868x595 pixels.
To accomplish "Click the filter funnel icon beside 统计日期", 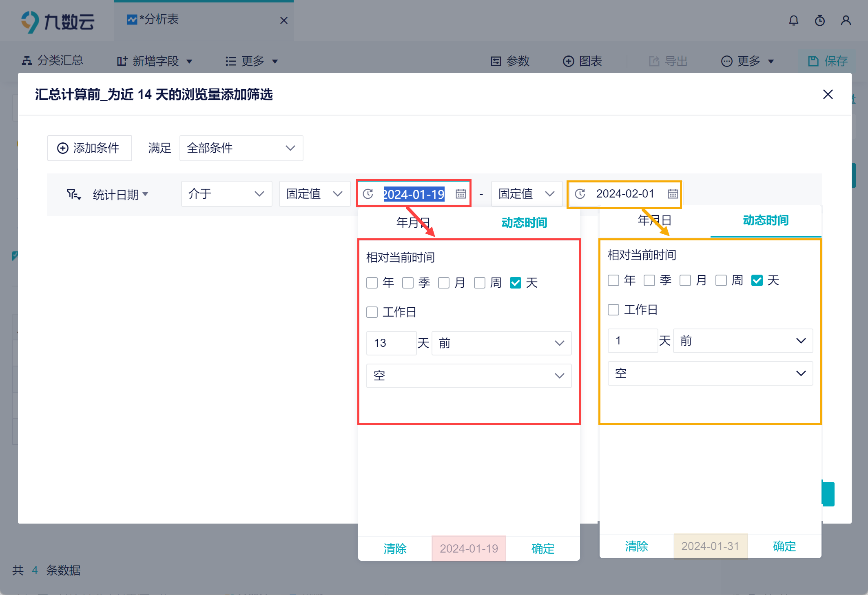I will pos(73,194).
